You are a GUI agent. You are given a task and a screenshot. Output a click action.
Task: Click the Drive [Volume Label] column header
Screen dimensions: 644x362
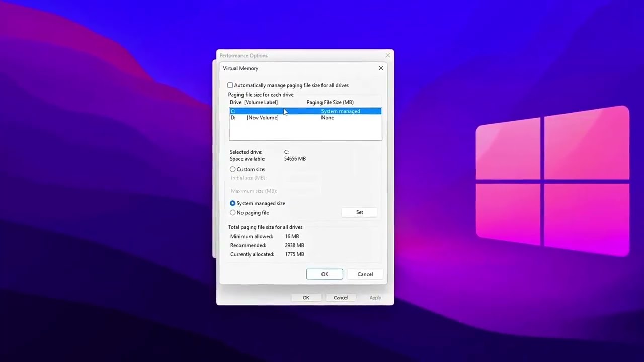click(x=254, y=102)
